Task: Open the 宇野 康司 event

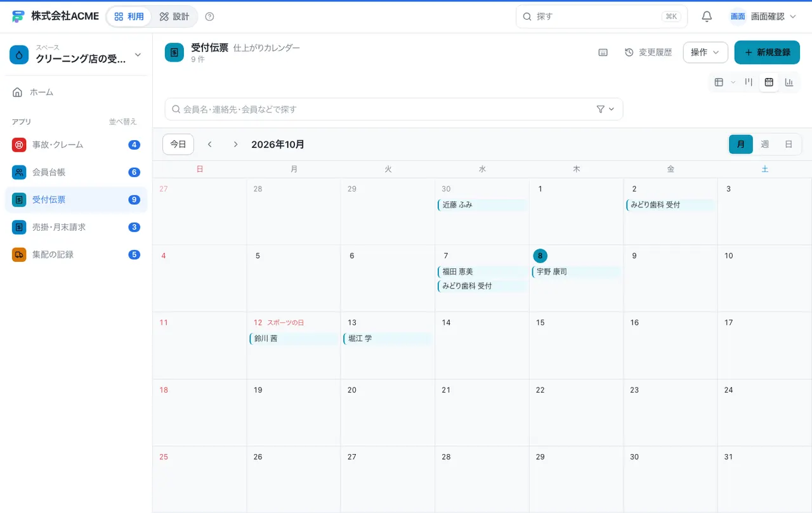Action: click(576, 271)
